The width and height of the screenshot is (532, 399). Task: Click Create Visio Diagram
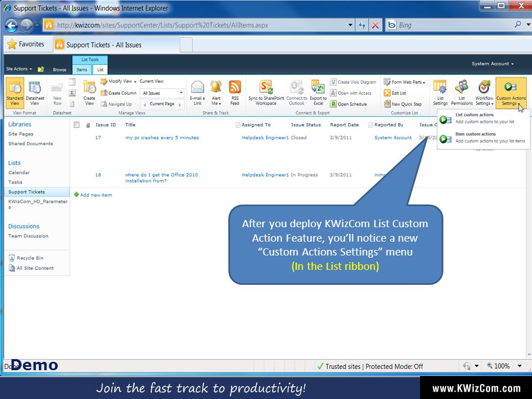click(353, 82)
